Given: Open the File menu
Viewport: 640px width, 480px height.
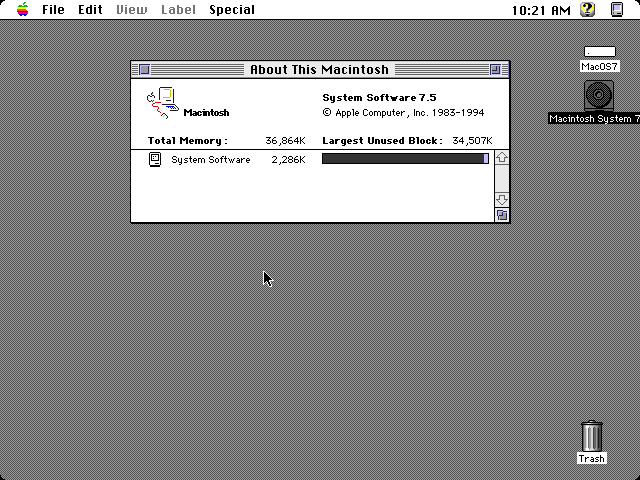Looking at the screenshot, I should (x=53, y=9).
